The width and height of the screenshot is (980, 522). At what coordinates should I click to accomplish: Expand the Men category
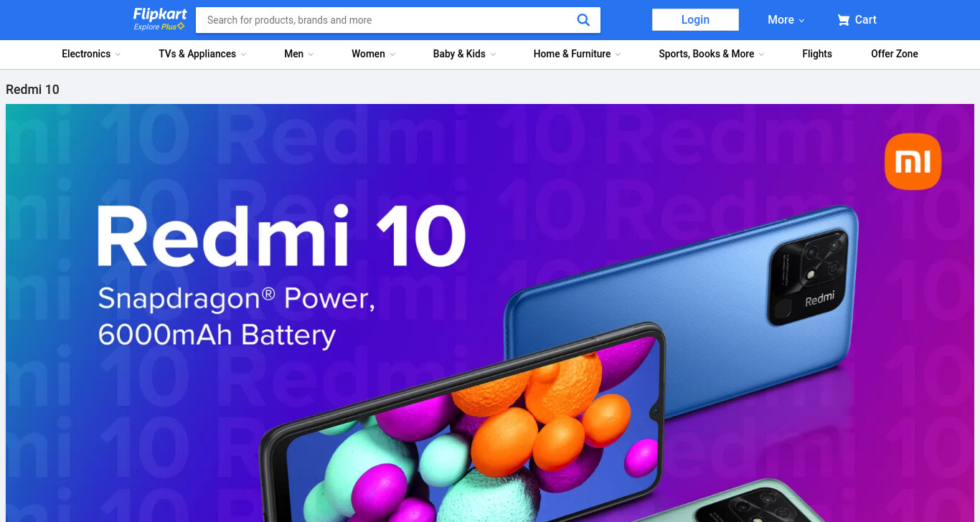click(299, 54)
